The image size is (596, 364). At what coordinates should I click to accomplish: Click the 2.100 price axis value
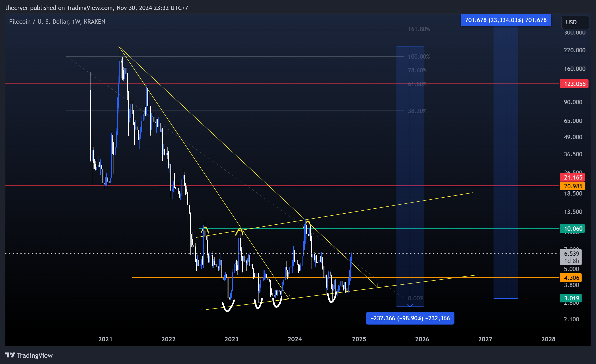(x=571, y=319)
